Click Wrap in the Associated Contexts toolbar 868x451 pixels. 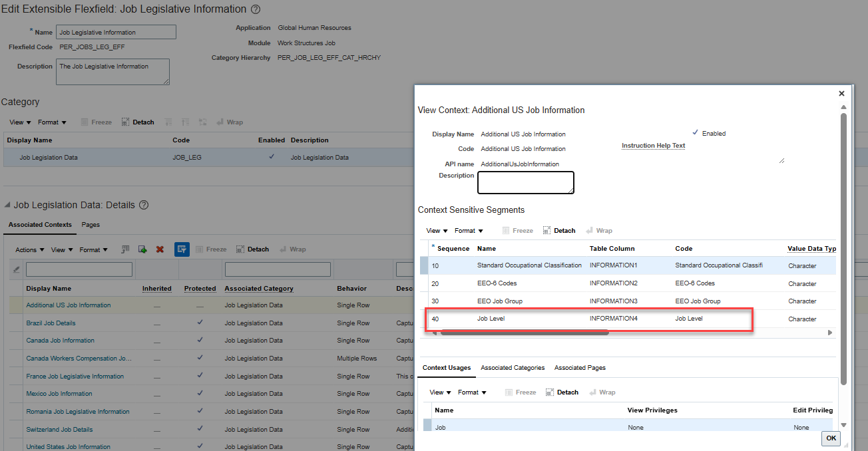(293, 249)
